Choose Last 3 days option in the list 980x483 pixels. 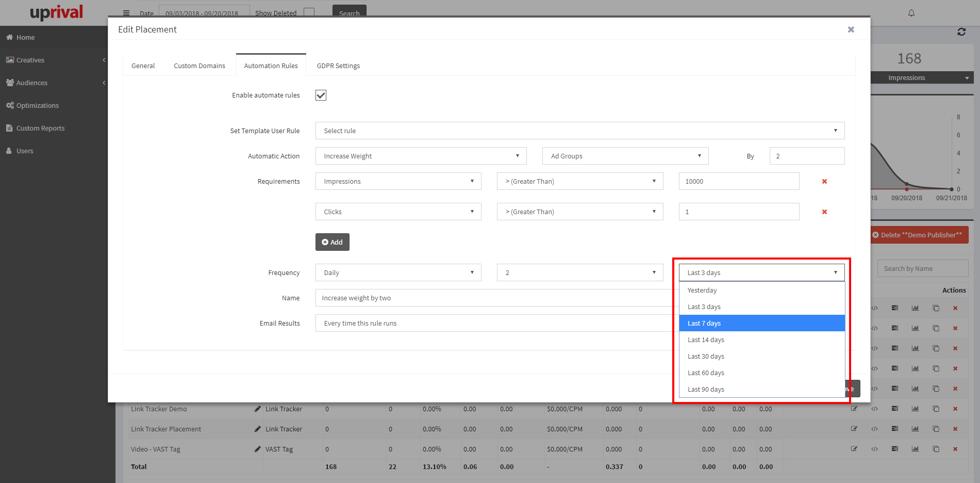coord(762,307)
